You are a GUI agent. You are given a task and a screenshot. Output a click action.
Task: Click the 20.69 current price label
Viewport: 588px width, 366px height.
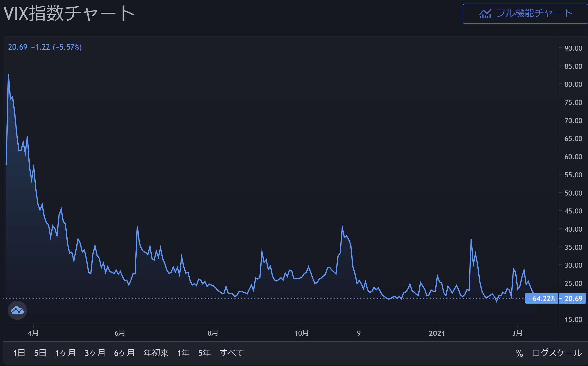pos(573,298)
